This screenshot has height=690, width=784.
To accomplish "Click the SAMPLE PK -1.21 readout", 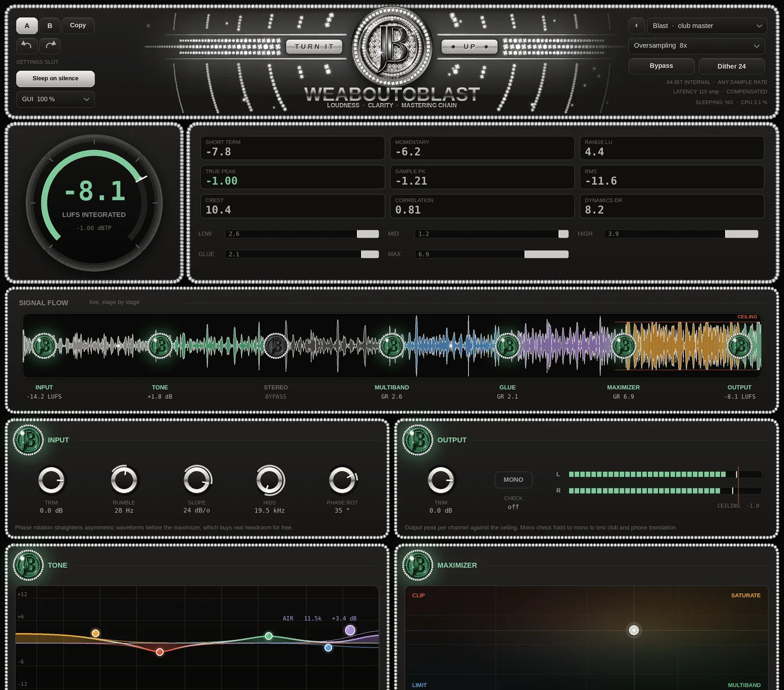I will 482,177.
